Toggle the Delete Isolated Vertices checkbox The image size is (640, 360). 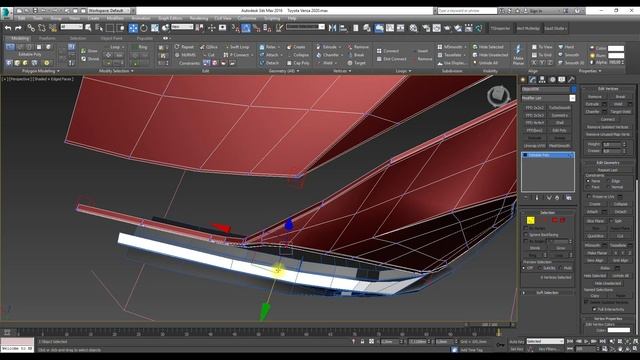click(587, 302)
